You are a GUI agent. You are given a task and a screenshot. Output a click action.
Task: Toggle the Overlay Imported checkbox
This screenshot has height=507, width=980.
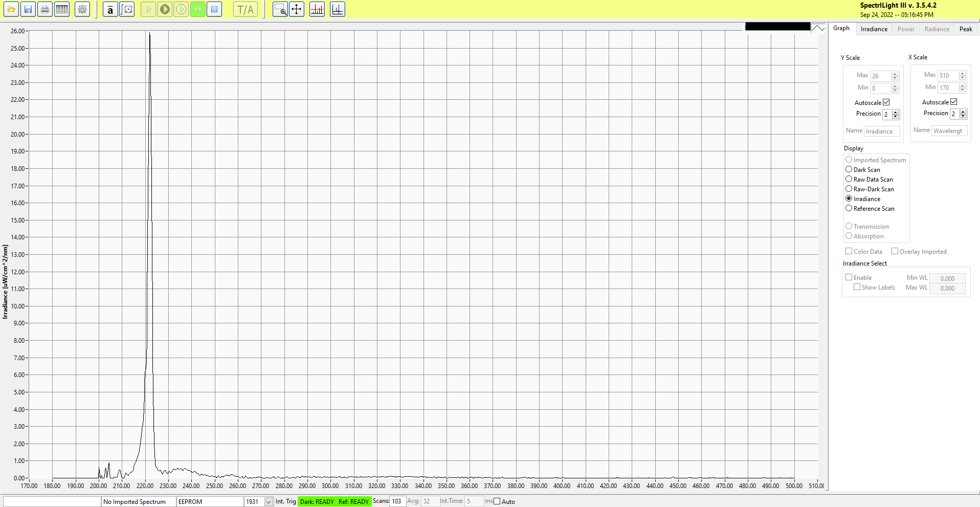pos(895,251)
